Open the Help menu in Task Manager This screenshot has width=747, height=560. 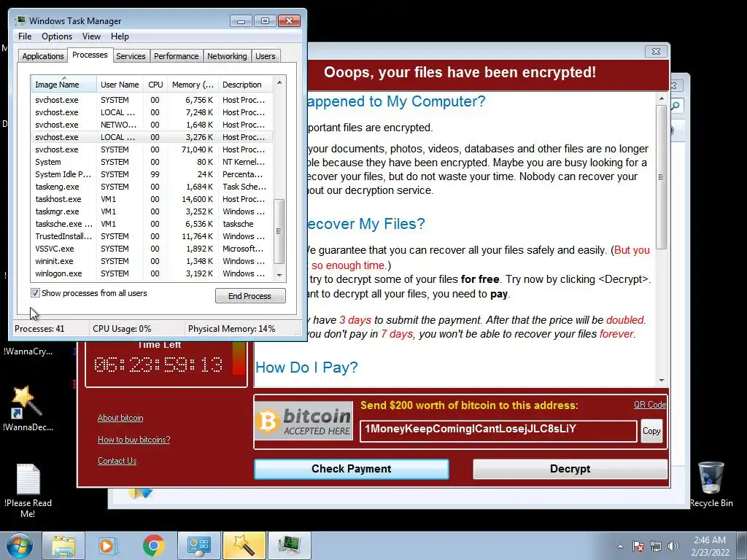click(120, 36)
